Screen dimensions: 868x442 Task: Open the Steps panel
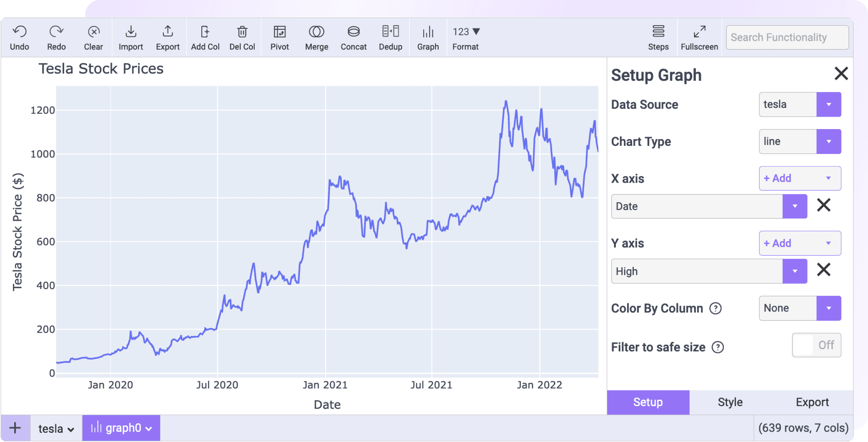click(x=658, y=37)
